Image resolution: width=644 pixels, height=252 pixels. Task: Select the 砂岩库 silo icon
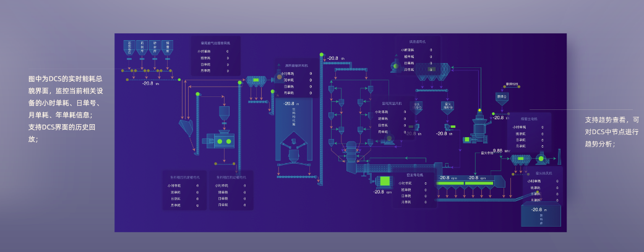[x=155, y=48]
